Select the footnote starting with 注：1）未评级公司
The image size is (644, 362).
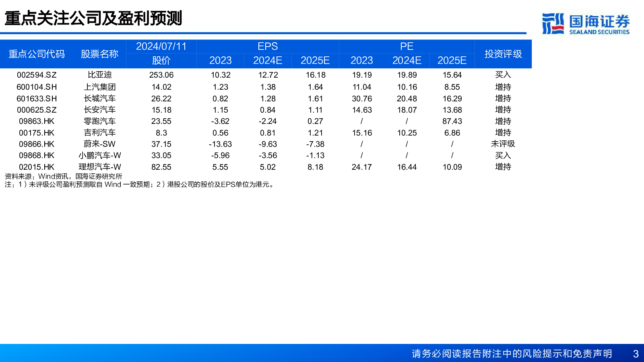tap(140, 184)
